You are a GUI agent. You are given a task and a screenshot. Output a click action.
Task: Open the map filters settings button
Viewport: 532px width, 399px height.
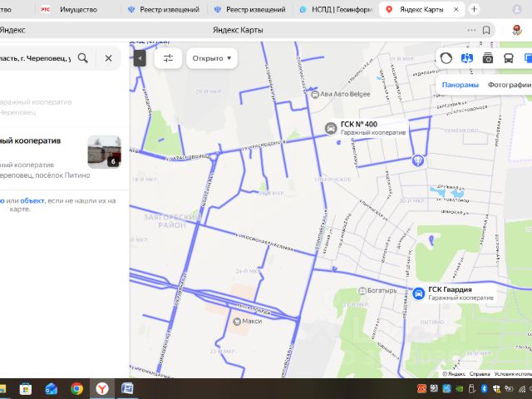coord(168,58)
